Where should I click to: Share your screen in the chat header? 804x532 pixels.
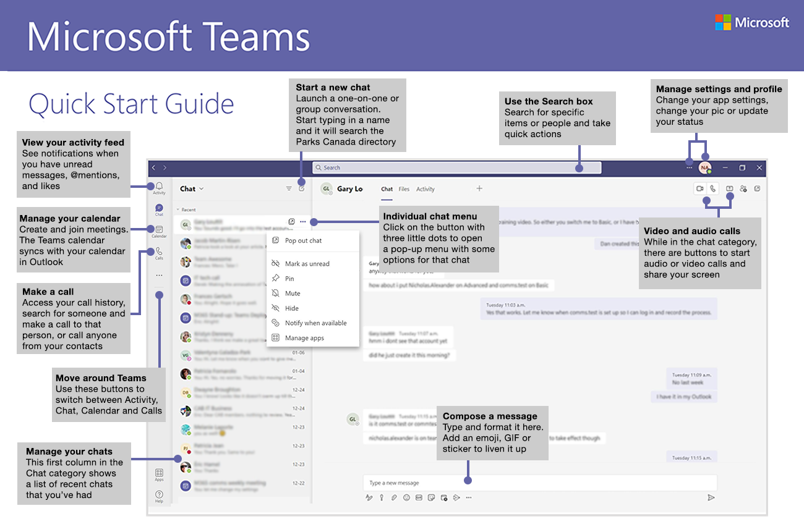(730, 188)
